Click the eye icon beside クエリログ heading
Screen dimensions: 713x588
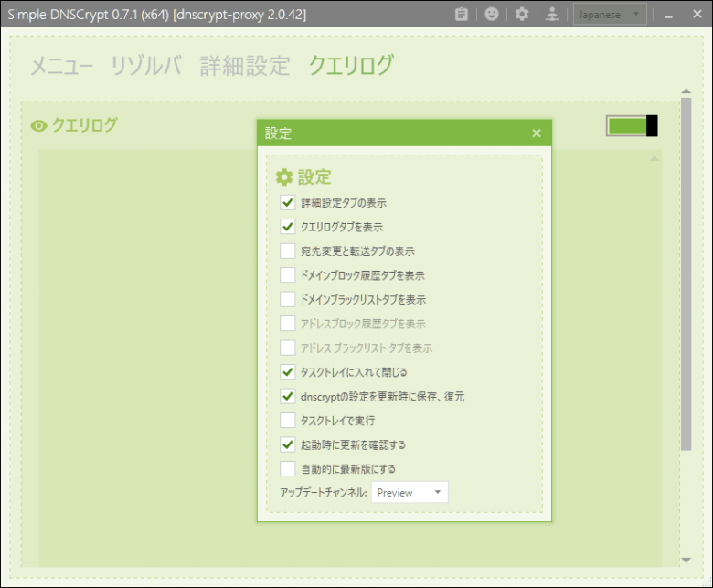[x=38, y=126]
